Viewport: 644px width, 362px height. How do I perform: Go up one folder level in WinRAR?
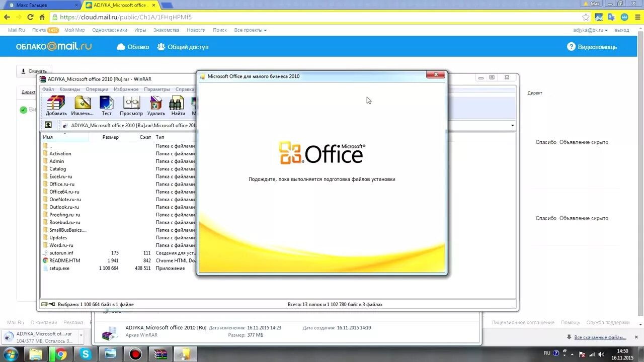tap(48, 125)
